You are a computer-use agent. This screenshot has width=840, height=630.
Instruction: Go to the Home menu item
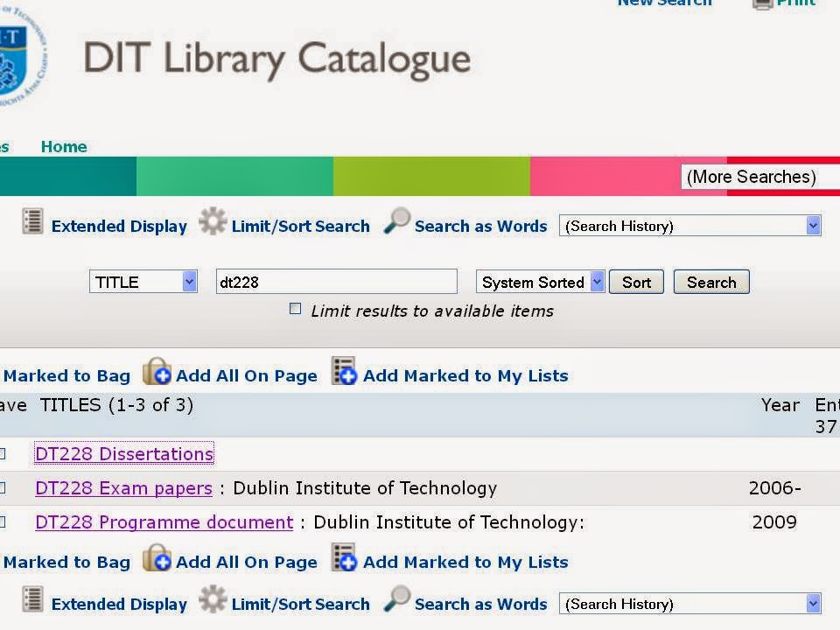(x=64, y=146)
